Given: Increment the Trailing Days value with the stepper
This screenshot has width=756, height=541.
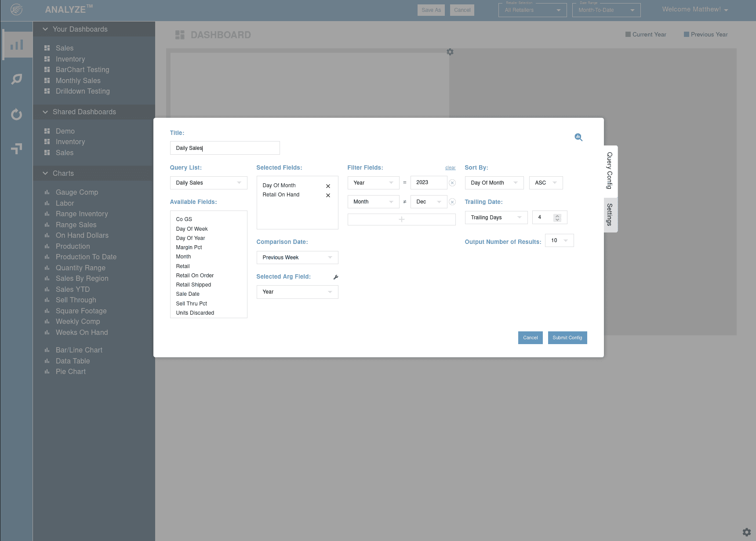Looking at the screenshot, I should coord(557,215).
